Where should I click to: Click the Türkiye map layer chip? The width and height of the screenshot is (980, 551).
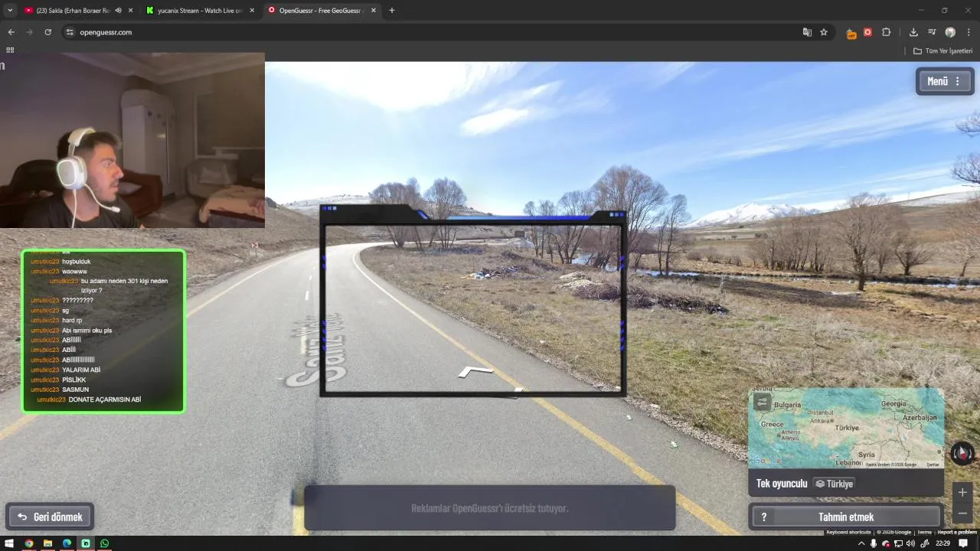pos(834,484)
